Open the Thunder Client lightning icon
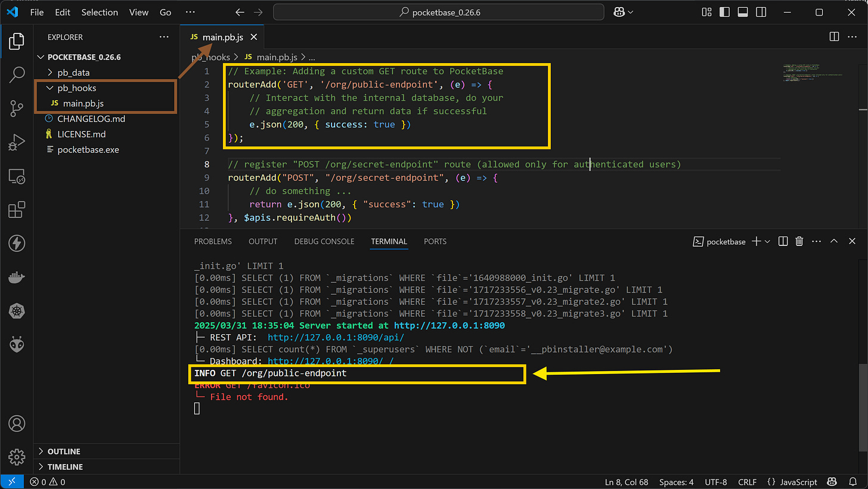The width and height of the screenshot is (868, 489). 17,243
